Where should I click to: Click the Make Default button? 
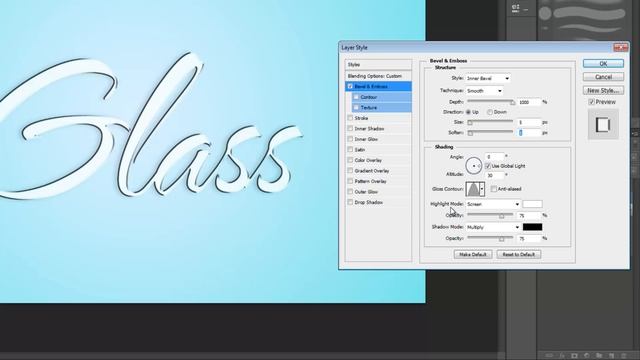pos(473,254)
